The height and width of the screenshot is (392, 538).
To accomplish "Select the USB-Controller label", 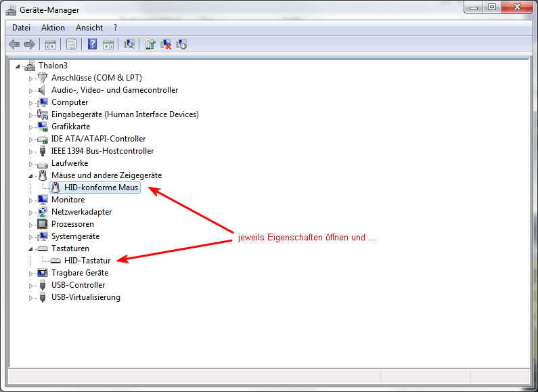I will click(79, 285).
